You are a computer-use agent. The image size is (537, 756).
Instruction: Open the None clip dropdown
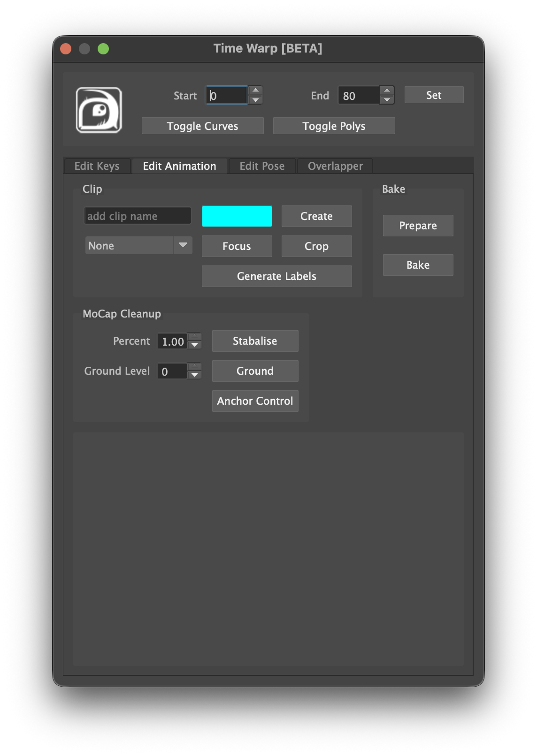138,245
